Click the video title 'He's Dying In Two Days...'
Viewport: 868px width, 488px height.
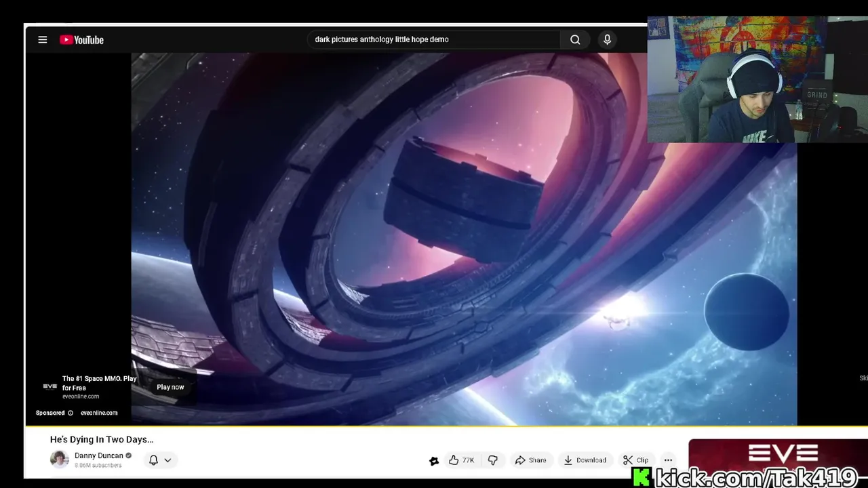click(102, 439)
